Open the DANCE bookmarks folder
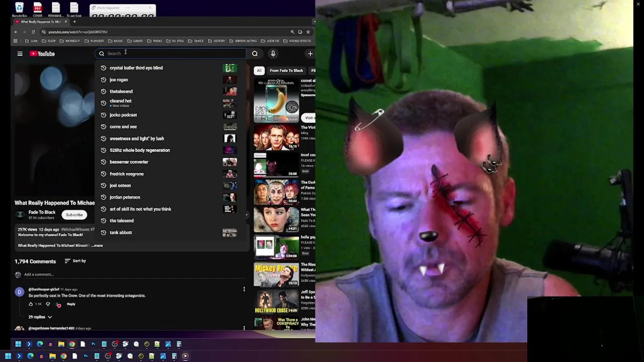The image size is (644, 362). point(196,41)
